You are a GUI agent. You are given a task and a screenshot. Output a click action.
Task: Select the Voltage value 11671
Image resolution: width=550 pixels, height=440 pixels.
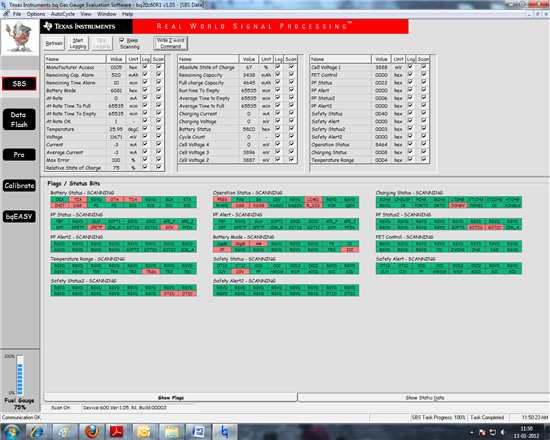point(116,137)
